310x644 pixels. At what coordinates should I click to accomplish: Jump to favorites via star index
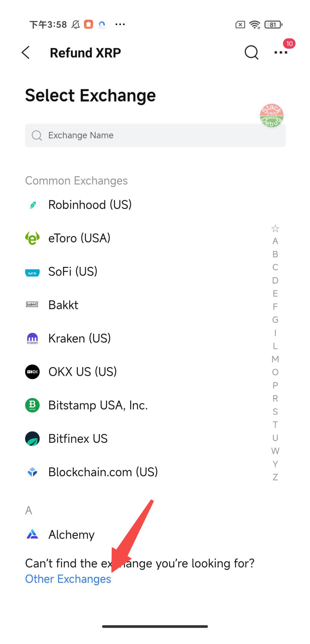275,228
